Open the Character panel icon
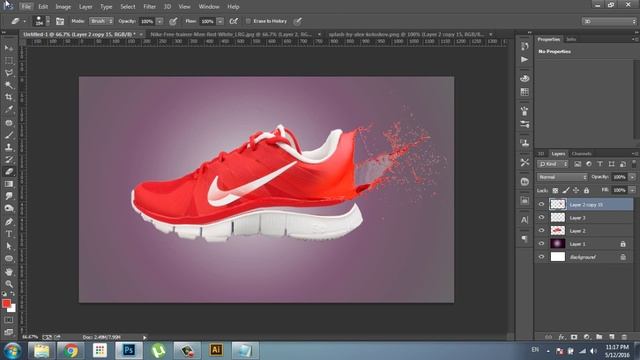 (x=524, y=220)
